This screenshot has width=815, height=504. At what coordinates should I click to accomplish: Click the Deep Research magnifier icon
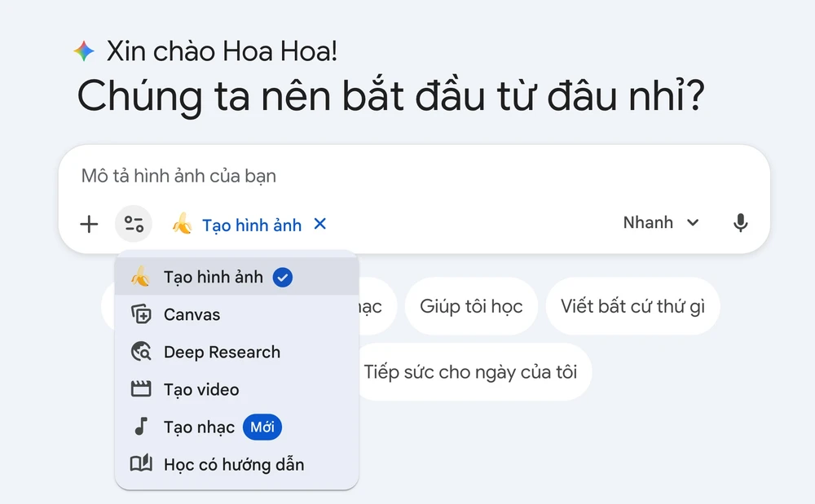coord(142,352)
